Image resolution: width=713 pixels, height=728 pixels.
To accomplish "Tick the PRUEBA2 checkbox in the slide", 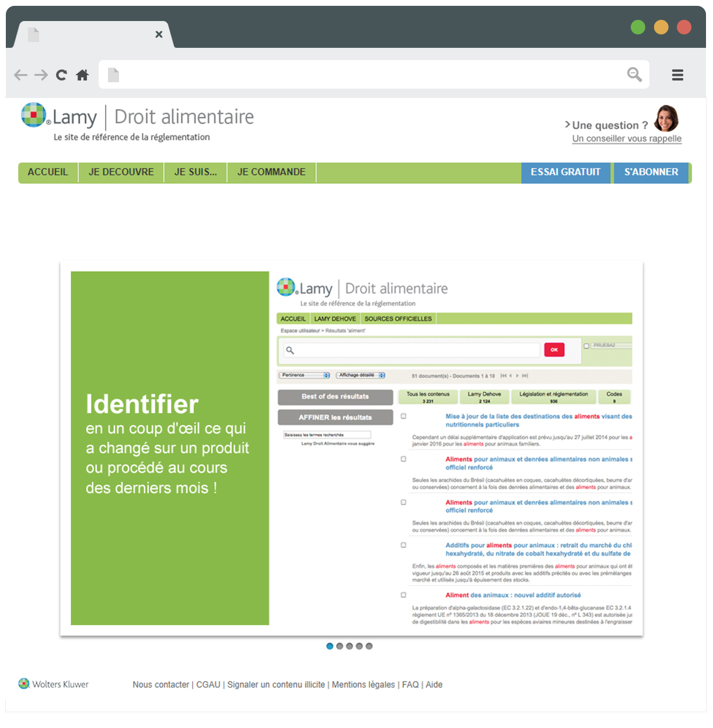I will [586, 346].
